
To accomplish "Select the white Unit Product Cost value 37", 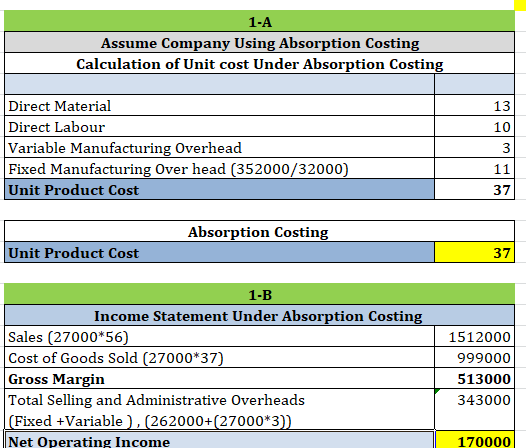I will (474, 189).
